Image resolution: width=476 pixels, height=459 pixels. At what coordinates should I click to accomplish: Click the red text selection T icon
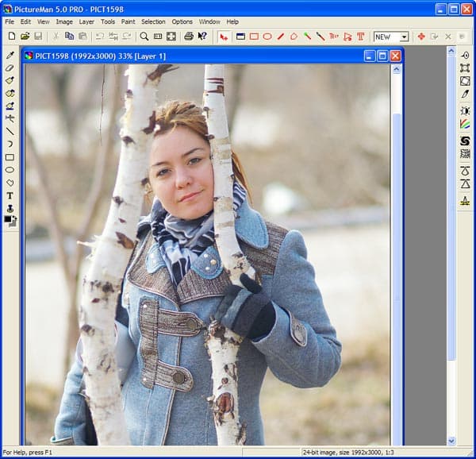pyautogui.click(x=361, y=37)
